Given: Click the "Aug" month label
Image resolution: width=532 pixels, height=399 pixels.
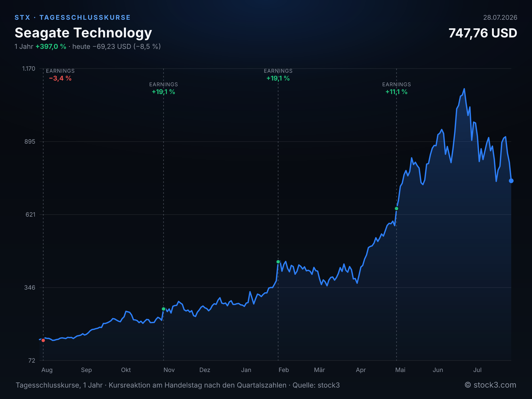Looking at the screenshot, I should [x=47, y=370].
